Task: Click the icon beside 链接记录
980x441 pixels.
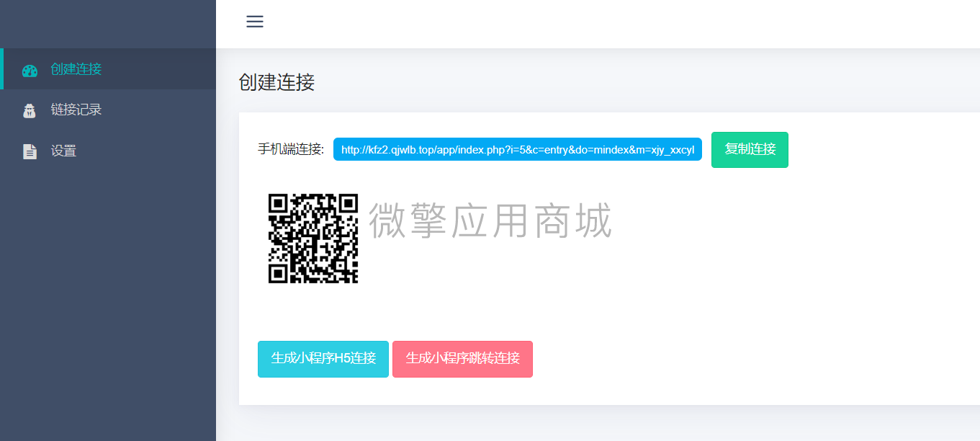Action: (x=30, y=111)
